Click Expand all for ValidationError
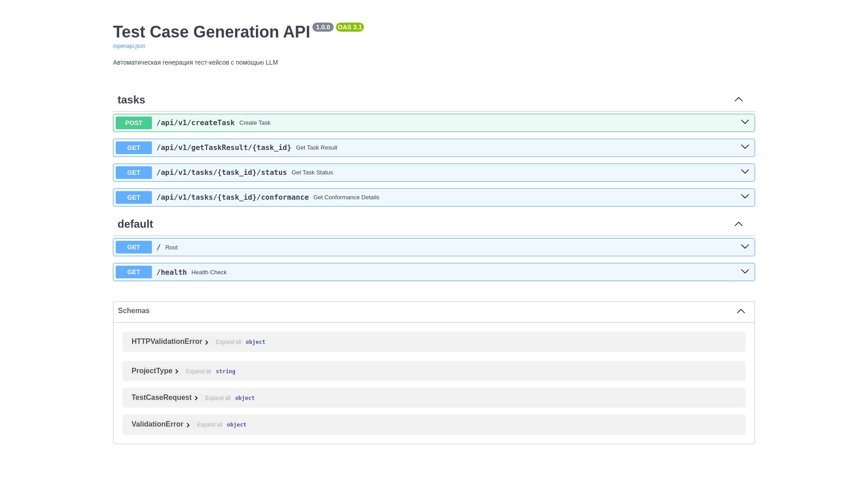This screenshot has width=868, height=488. pos(209,425)
